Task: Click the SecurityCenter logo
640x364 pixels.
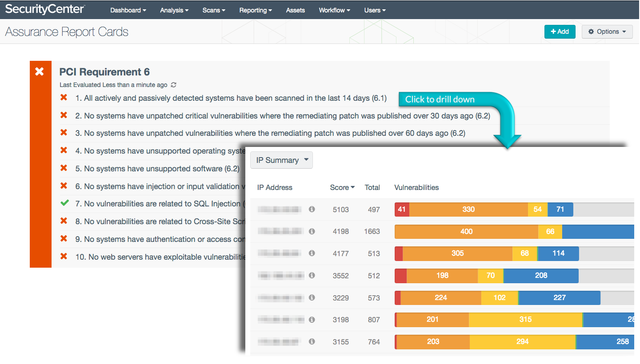Action: click(45, 9)
